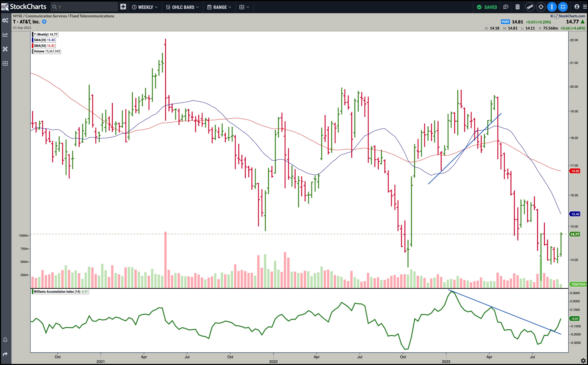Open sidebar chart-line indicators icon

click(x=5, y=35)
